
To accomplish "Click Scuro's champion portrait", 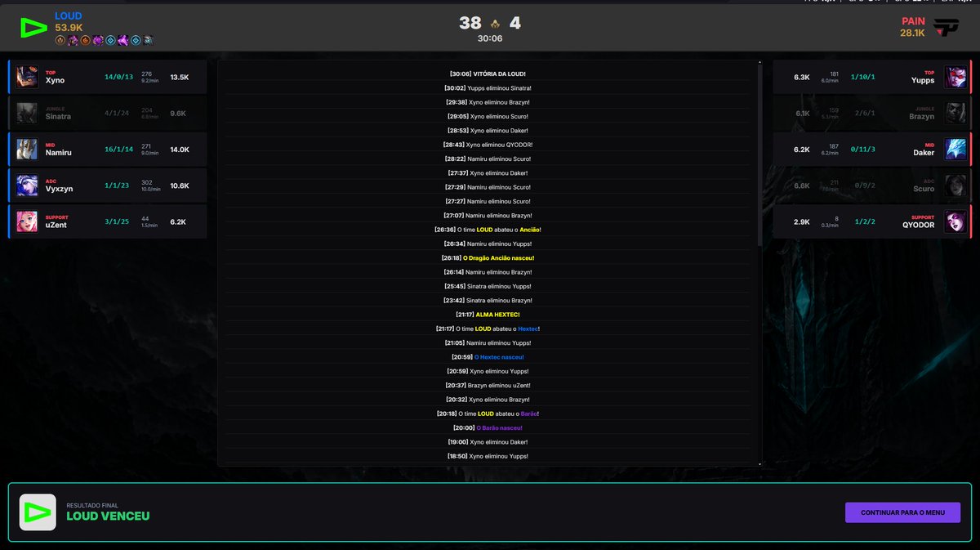I will [x=955, y=186].
